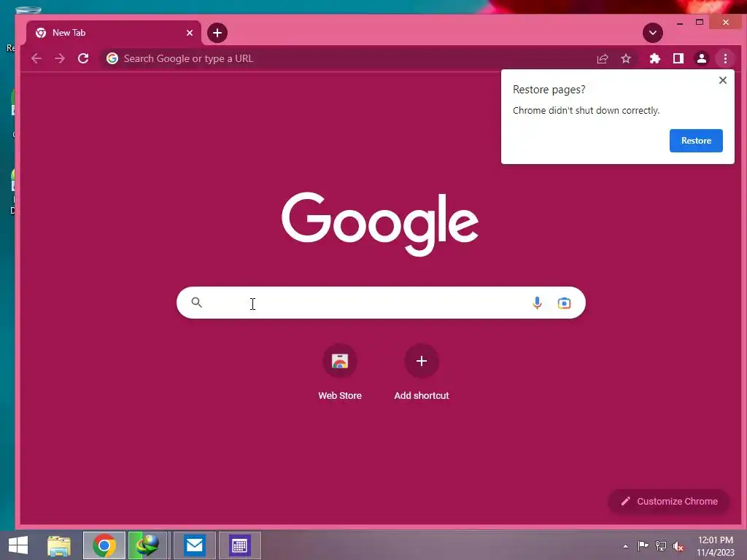Click the Add shortcut button
The height and width of the screenshot is (560, 747).
point(422,373)
